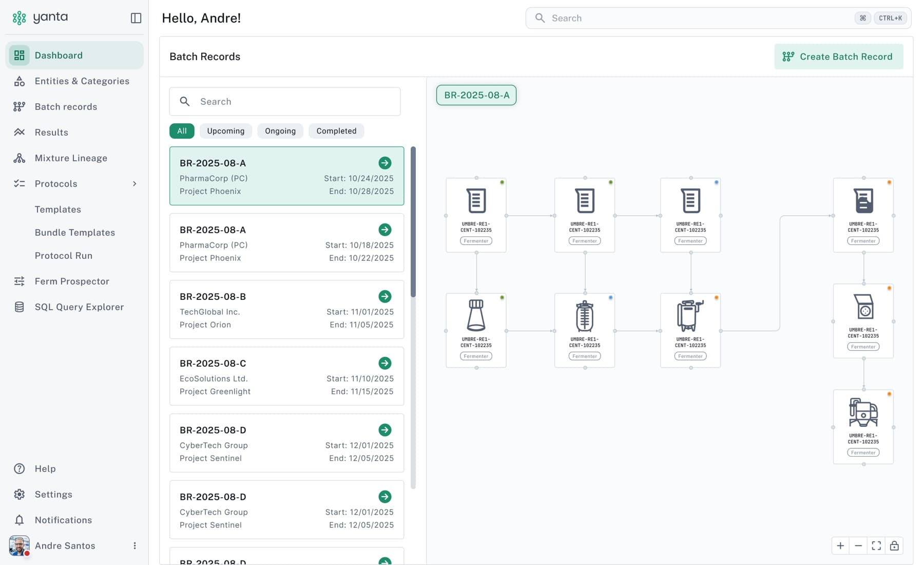The width and height of the screenshot is (924, 565).
Task: Click the SQL Query Explorer database icon
Action: tap(20, 307)
